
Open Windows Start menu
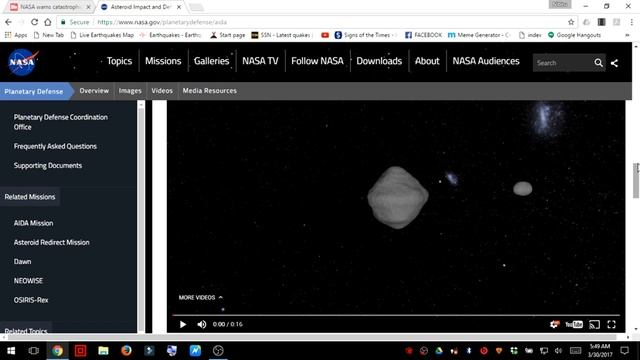point(11,351)
